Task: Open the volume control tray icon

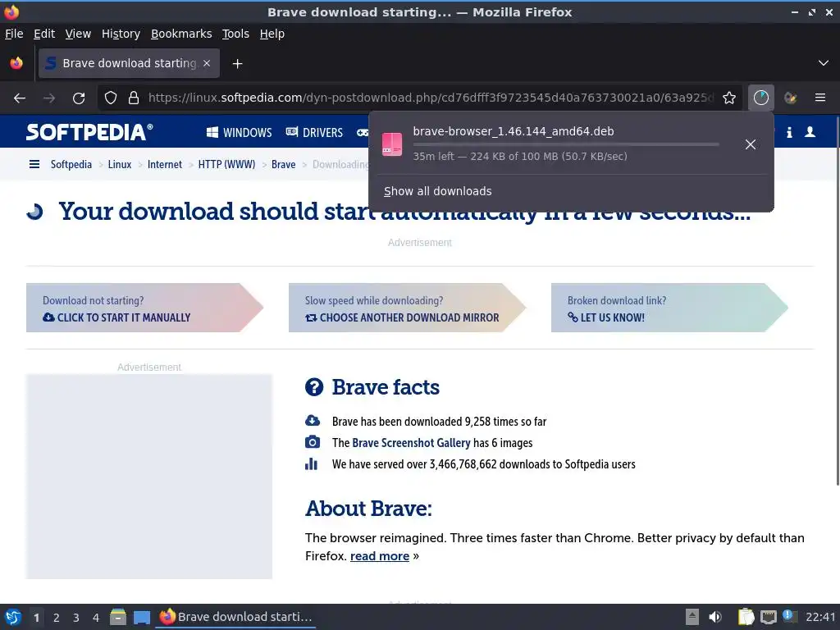Action: coord(715,617)
